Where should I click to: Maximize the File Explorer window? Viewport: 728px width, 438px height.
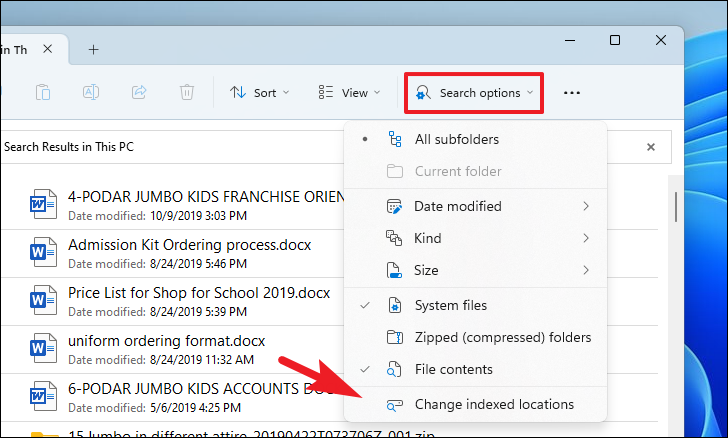tap(615, 40)
